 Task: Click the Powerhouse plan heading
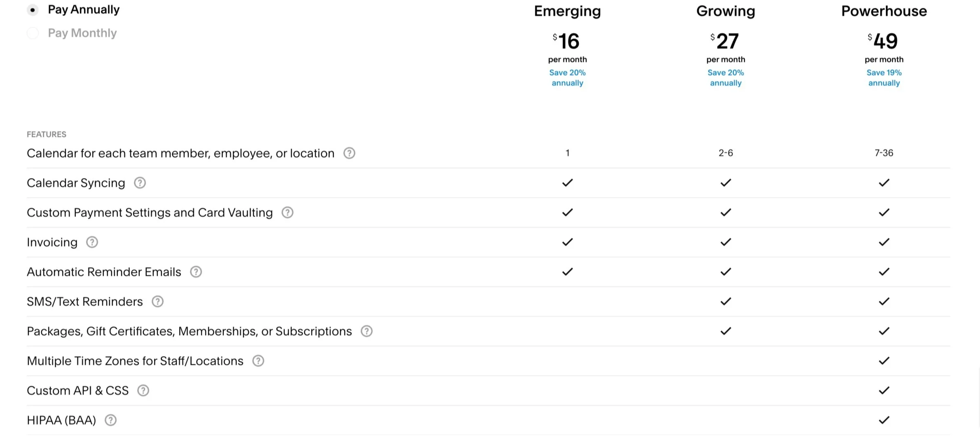(884, 11)
